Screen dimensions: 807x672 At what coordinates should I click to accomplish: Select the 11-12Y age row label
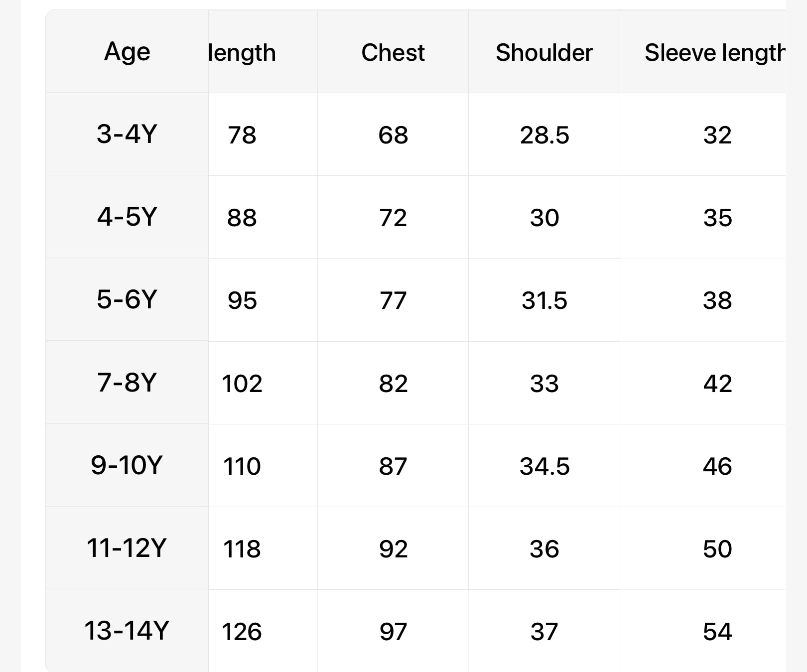127,548
